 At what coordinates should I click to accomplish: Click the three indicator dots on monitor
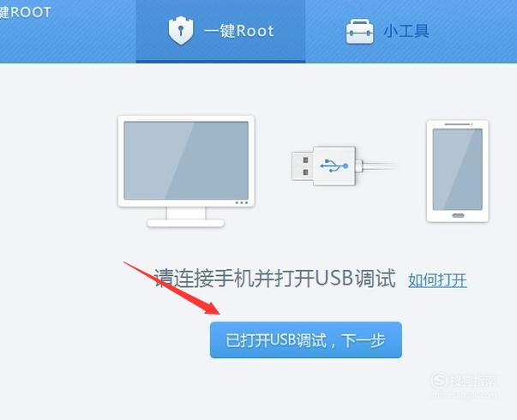(x=242, y=203)
